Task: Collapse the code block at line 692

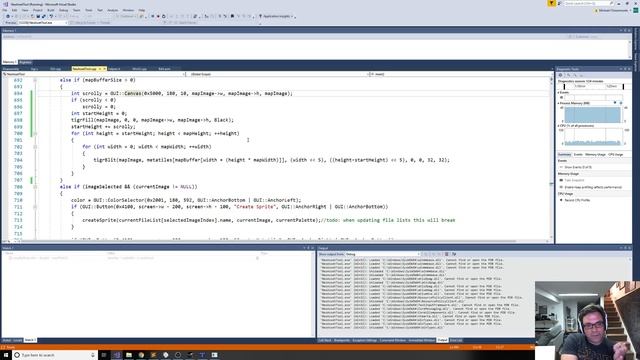Action: (35, 80)
